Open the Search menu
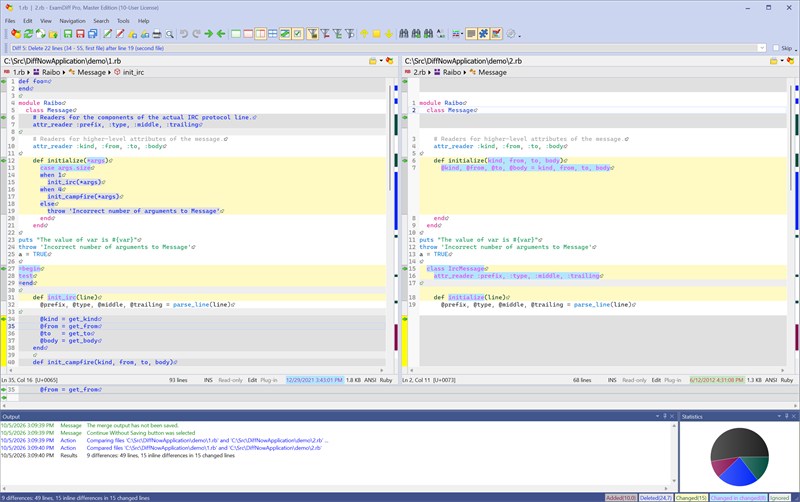 pyautogui.click(x=101, y=21)
